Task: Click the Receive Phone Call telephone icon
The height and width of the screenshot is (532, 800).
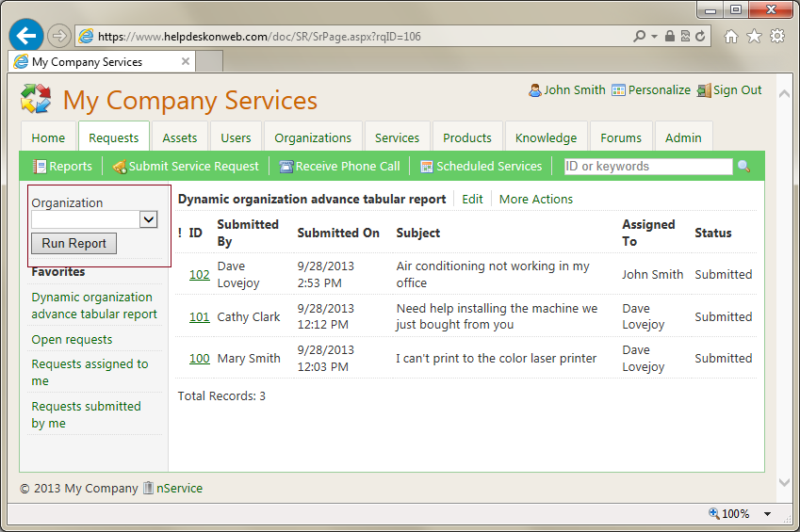Action: point(286,167)
